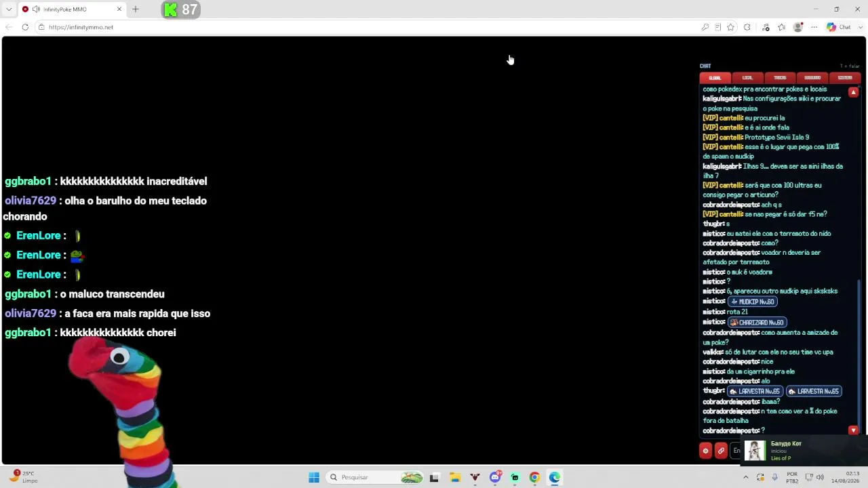Open the volume tray icon
Screen dimensions: 868x488
point(820,477)
